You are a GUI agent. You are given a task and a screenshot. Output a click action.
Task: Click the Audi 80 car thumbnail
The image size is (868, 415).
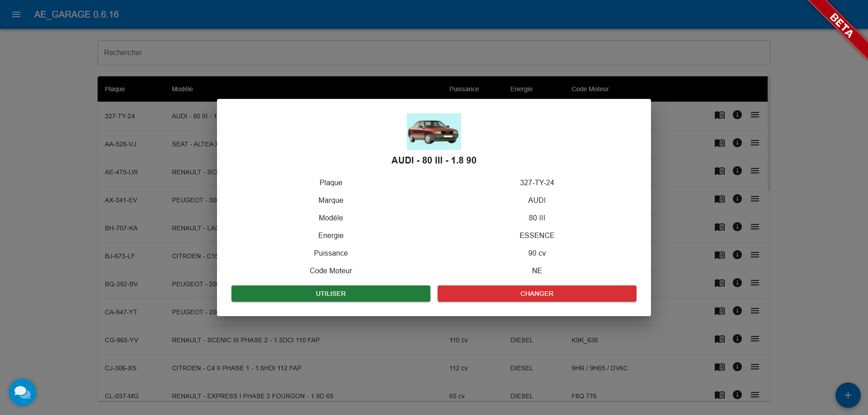point(434,131)
